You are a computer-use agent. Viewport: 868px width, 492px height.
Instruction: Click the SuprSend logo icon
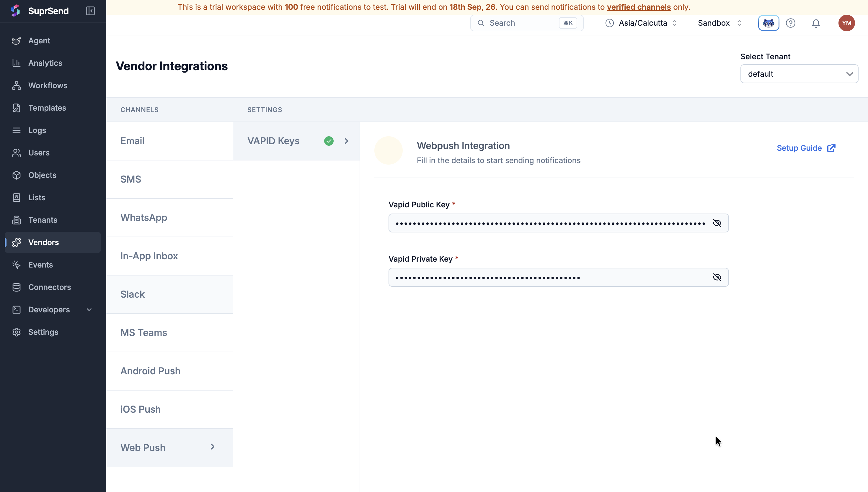(16, 11)
